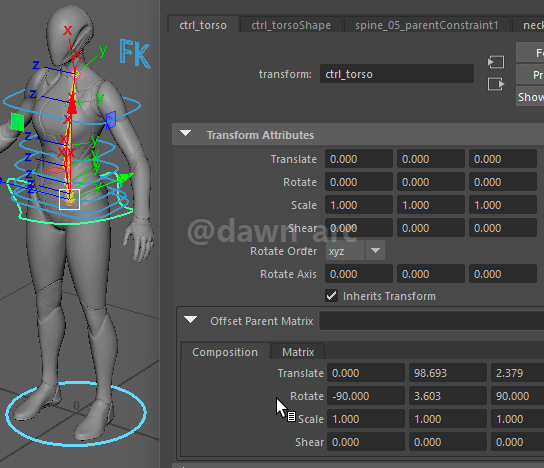This screenshot has height=468, width=544.
Task: Click the Composition Translate X field showing 0.000
Action: [366, 373]
